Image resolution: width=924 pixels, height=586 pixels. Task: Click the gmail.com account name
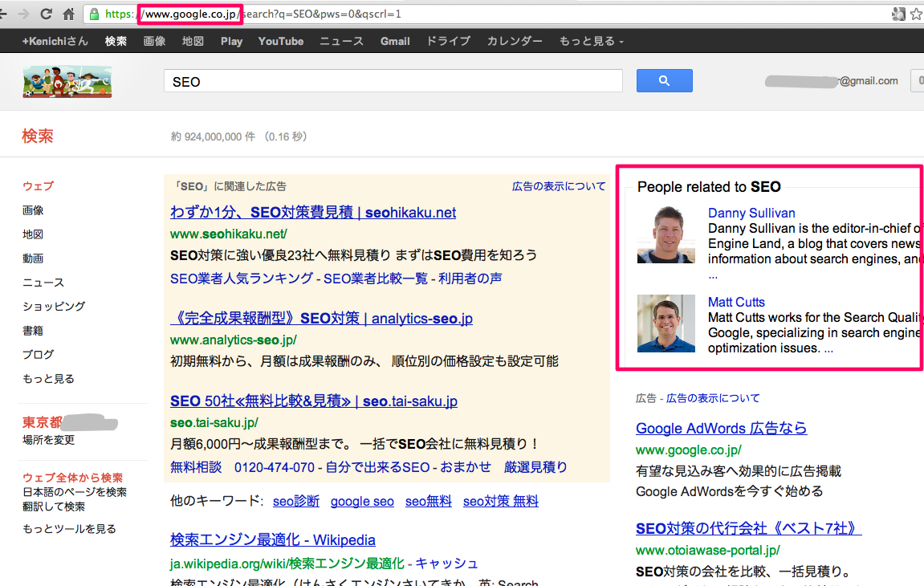point(832,81)
